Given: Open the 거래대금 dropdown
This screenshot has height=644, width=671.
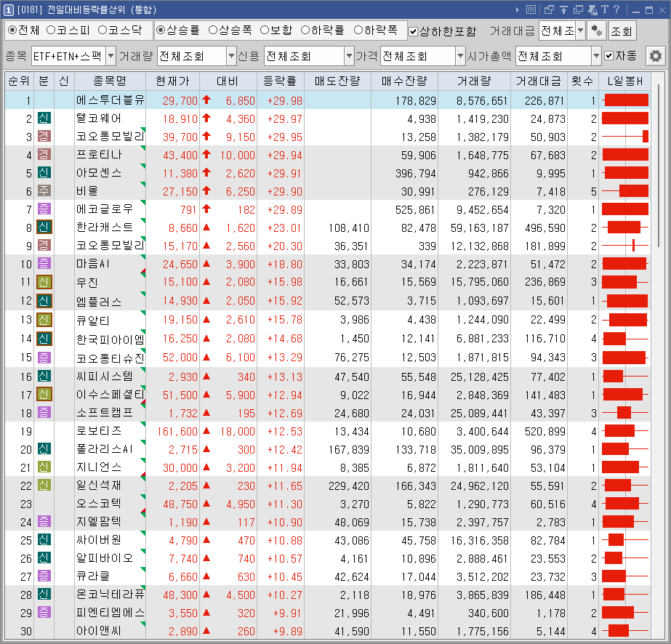Looking at the screenshot, I should (580, 31).
